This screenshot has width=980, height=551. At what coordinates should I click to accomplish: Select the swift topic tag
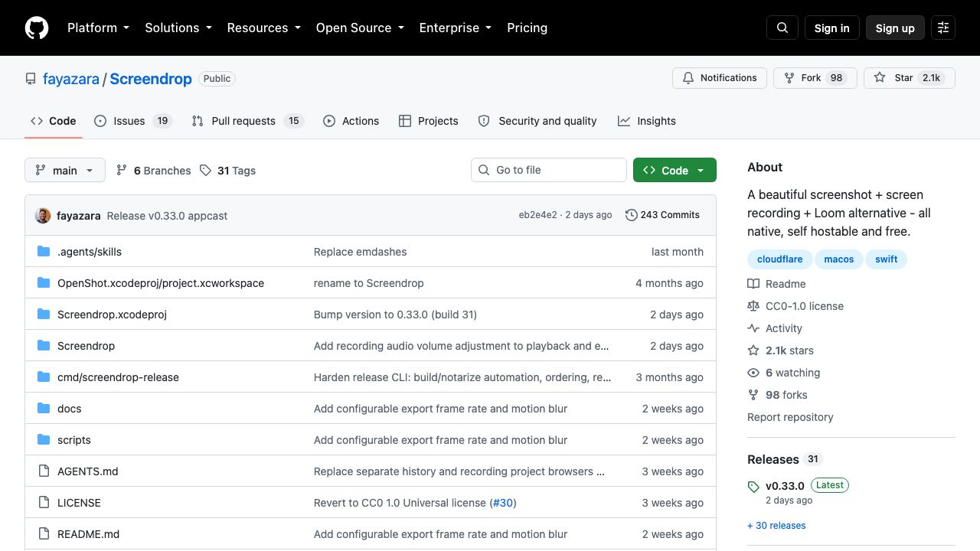click(887, 259)
